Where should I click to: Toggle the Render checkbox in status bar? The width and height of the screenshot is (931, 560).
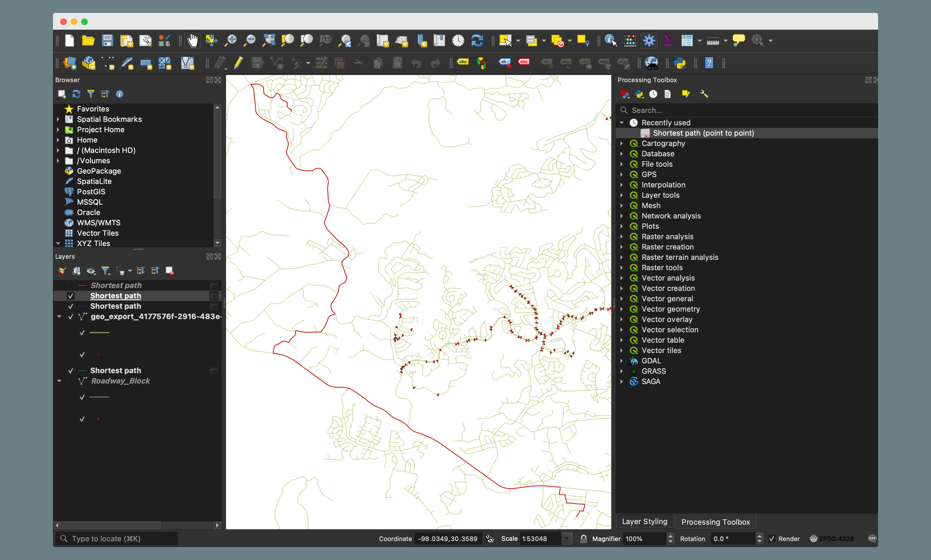772,539
